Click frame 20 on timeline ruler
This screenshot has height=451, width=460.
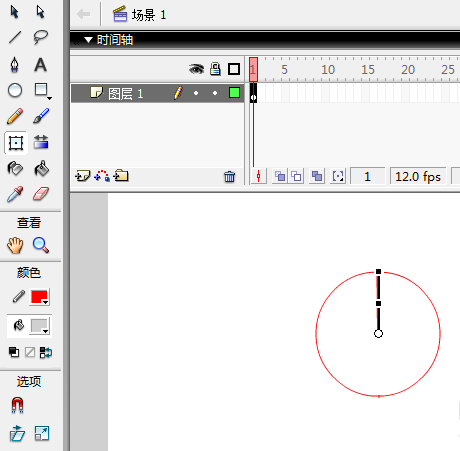408,69
